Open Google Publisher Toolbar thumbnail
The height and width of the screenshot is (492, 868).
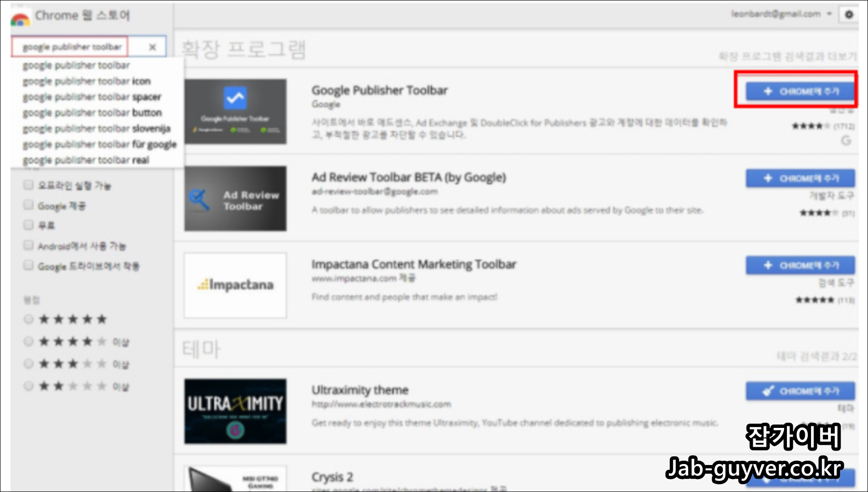[235, 112]
